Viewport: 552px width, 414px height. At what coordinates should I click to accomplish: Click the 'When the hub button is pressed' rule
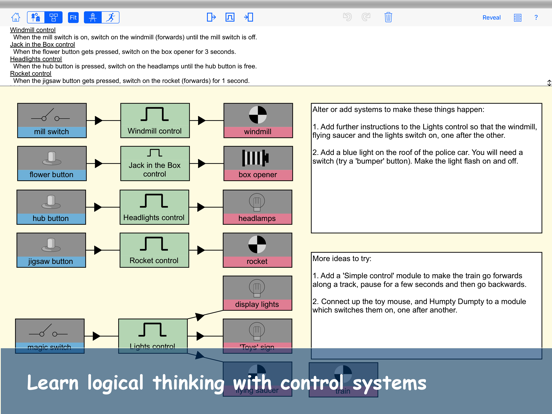(x=135, y=66)
